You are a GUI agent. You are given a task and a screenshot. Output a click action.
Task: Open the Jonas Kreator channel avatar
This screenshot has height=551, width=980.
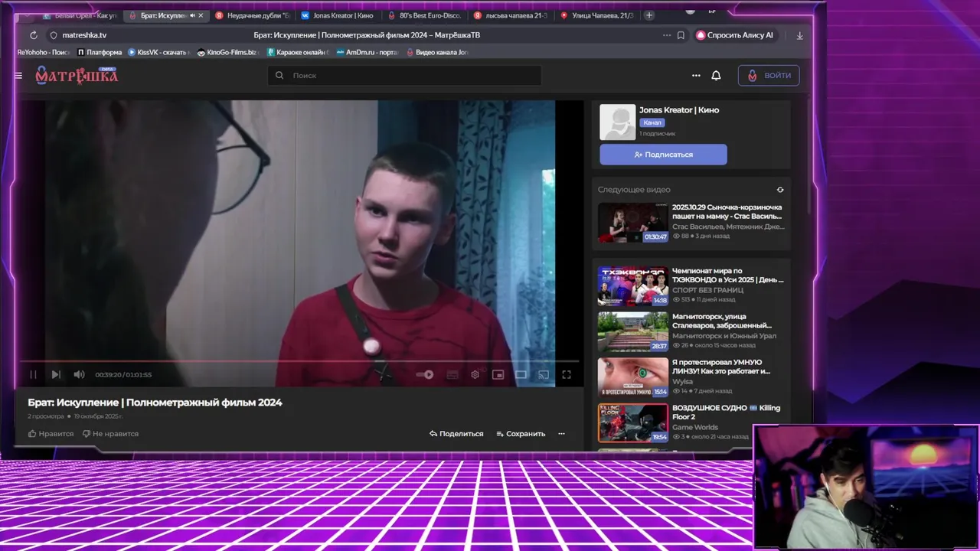[x=617, y=122]
